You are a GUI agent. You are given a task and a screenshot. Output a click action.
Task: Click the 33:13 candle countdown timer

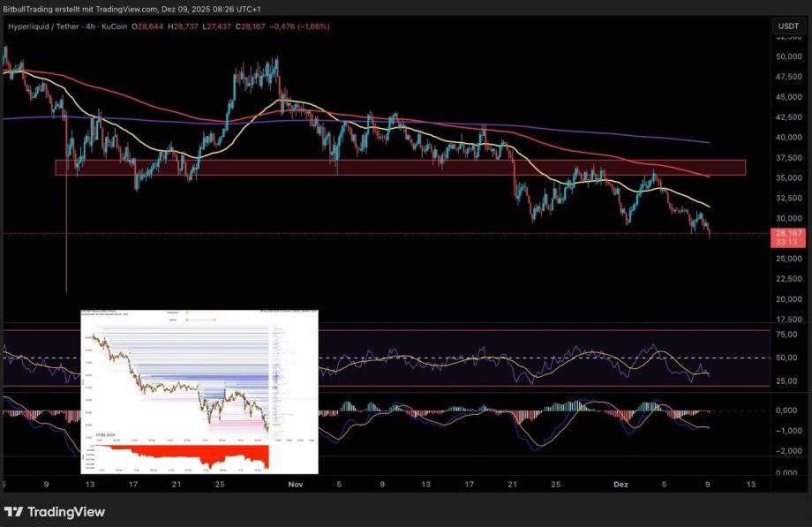click(x=786, y=242)
